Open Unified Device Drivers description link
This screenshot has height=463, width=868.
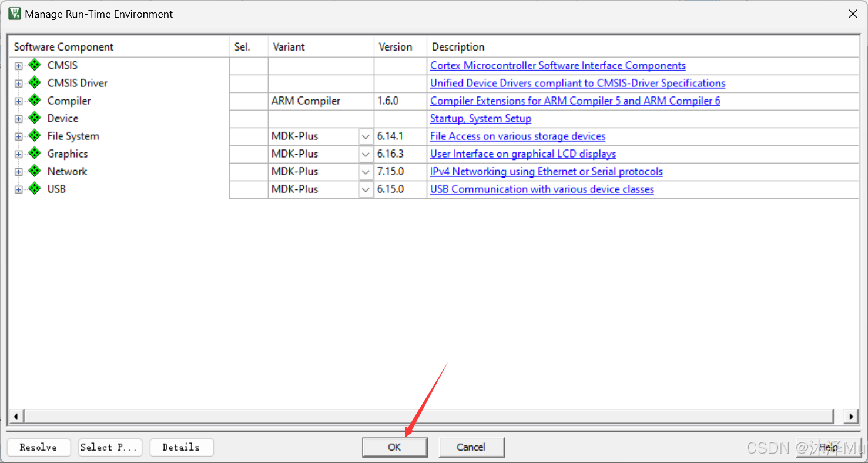pyautogui.click(x=578, y=83)
